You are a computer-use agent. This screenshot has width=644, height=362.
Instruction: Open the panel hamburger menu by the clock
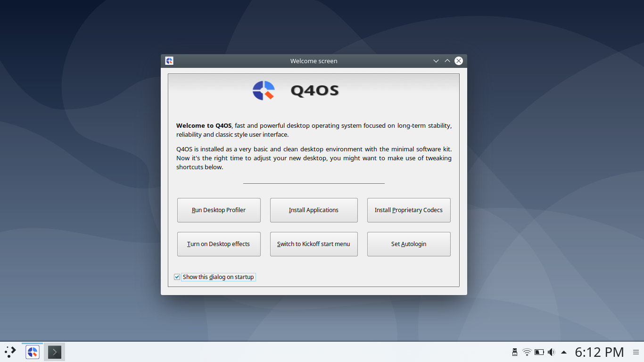click(636, 352)
